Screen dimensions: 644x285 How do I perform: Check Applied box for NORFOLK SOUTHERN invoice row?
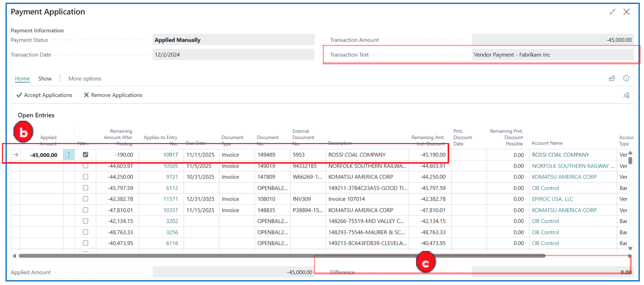[85, 166]
